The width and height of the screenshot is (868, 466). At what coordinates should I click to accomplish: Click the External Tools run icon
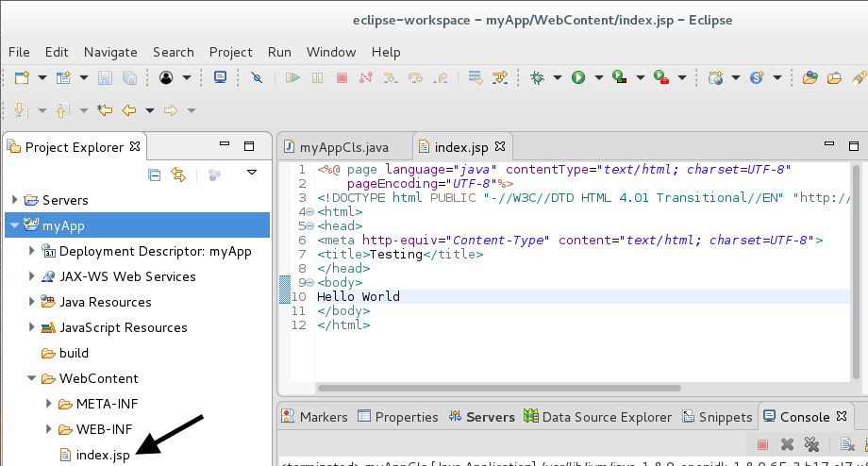point(661,77)
